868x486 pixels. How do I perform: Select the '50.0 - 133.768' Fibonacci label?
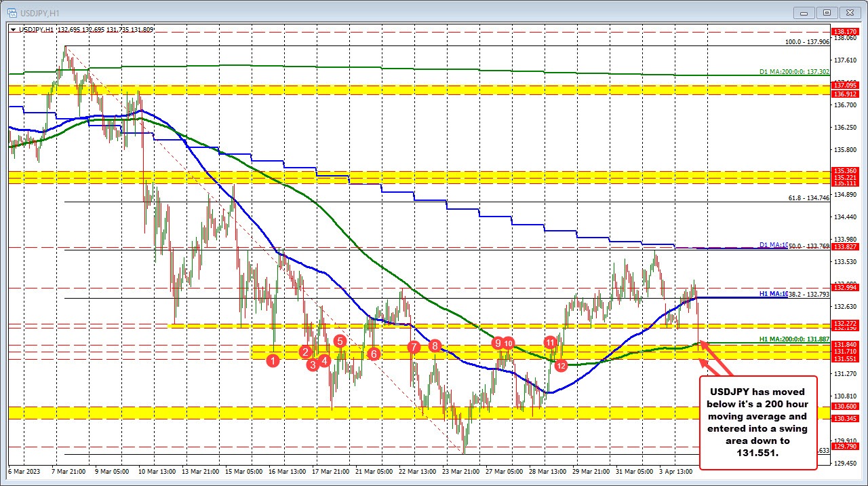(x=809, y=246)
